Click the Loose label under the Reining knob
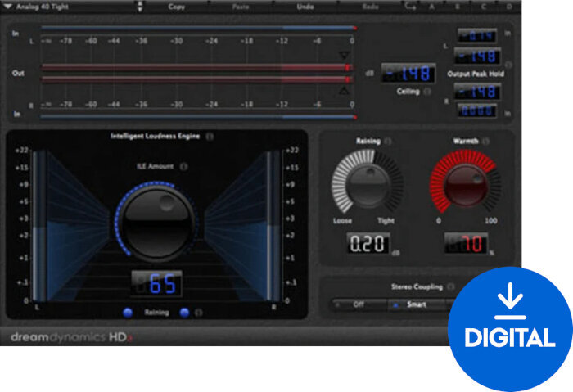The width and height of the screenshot is (573, 392). coord(342,221)
